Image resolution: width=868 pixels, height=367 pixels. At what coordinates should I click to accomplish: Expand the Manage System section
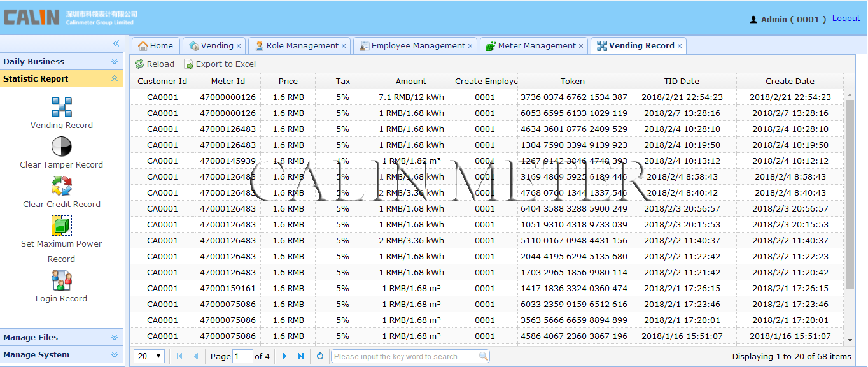pos(115,355)
